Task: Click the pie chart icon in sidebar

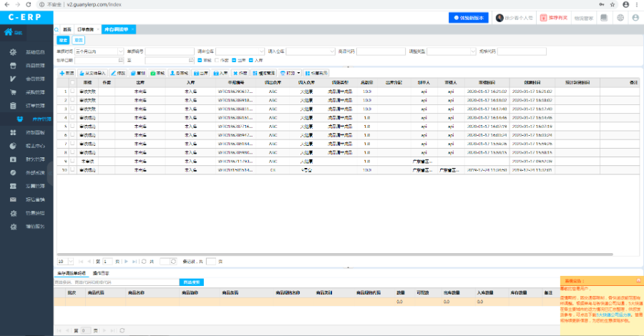Action: point(14,146)
